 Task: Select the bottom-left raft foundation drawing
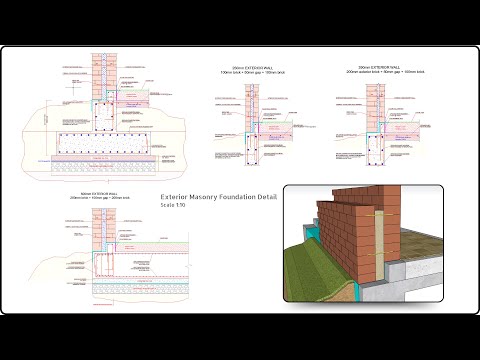point(110,257)
